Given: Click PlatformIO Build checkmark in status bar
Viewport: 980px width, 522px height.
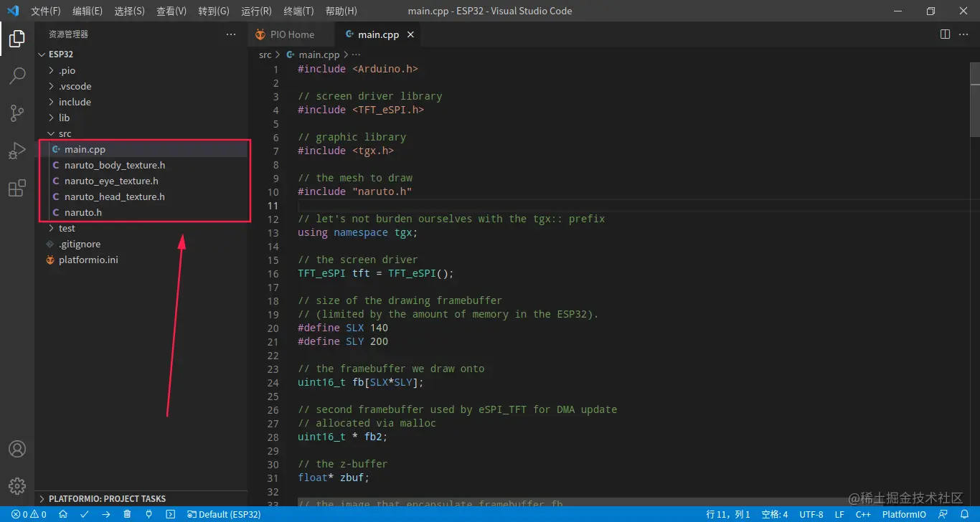Looking at the screenshot, I should (x=85, y=514).
